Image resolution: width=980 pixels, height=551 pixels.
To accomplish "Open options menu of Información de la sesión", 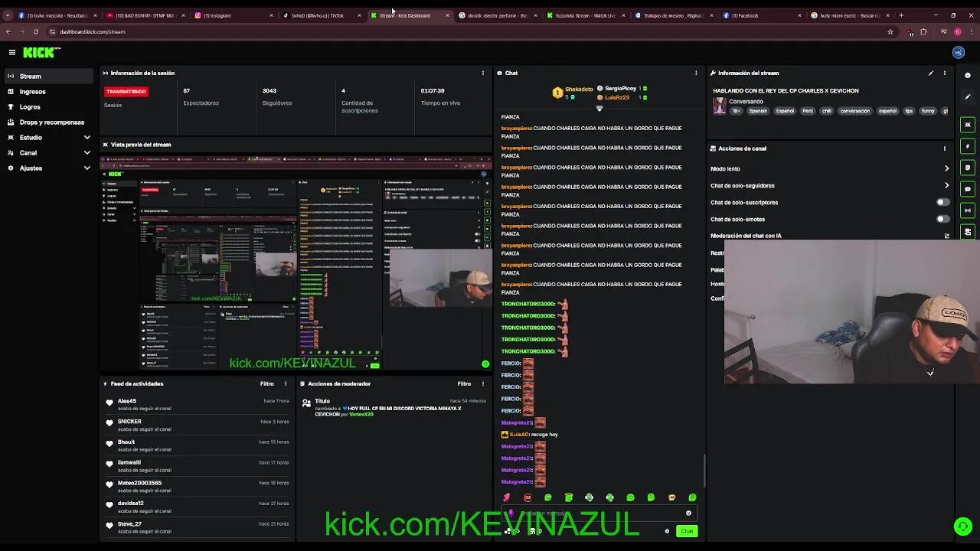I will click(x=482, y=73).
